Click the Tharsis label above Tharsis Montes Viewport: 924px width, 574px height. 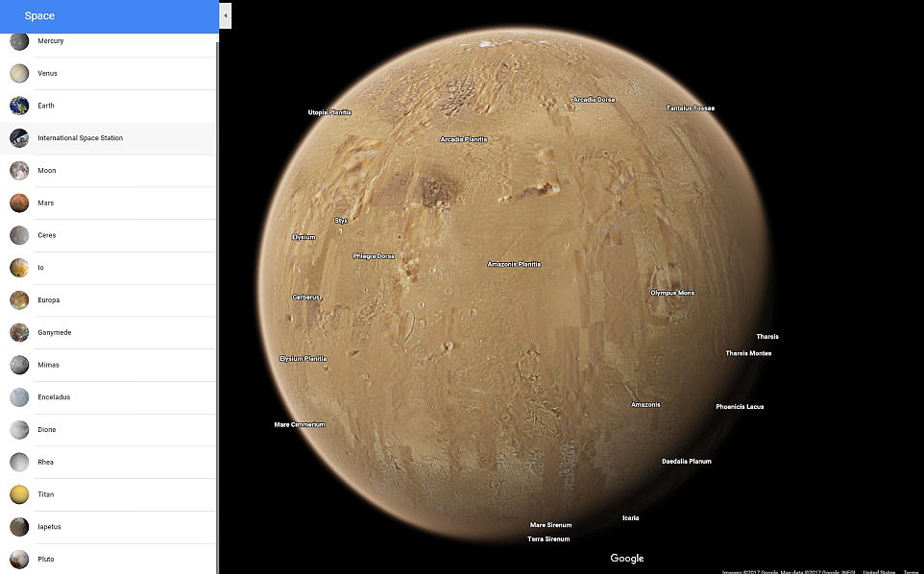[x=767, y=336]
